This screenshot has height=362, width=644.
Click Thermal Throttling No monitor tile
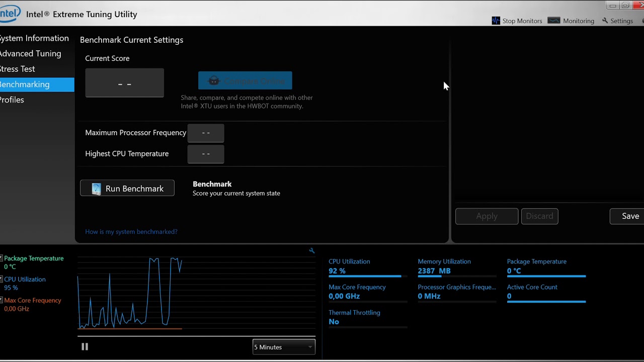tap(368, 318)
